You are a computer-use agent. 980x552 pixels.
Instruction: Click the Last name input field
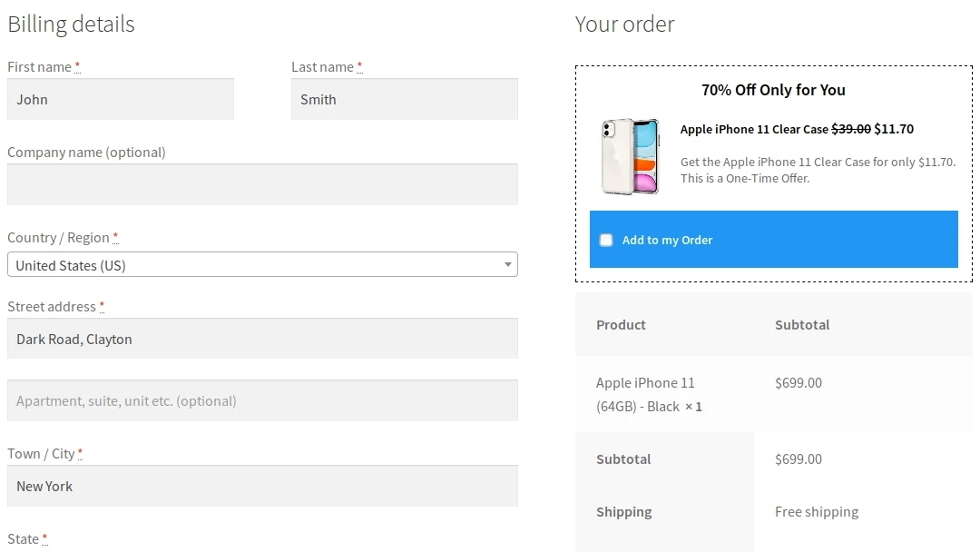click(404, 100)
